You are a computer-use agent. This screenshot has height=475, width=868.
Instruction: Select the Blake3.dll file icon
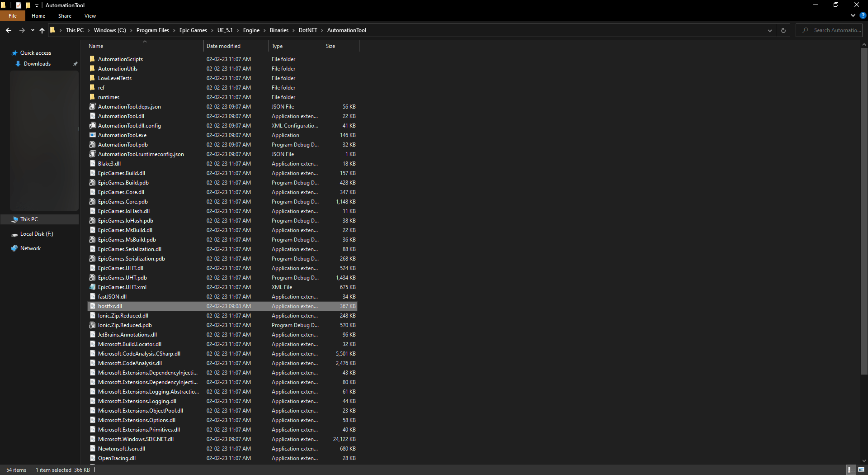pyautogui.click(x=93, y=163)
